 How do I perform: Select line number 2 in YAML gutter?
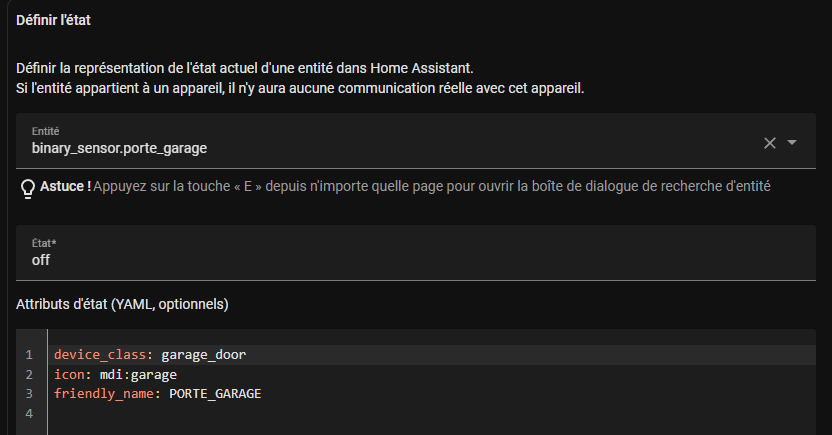(x=29, y=375)
